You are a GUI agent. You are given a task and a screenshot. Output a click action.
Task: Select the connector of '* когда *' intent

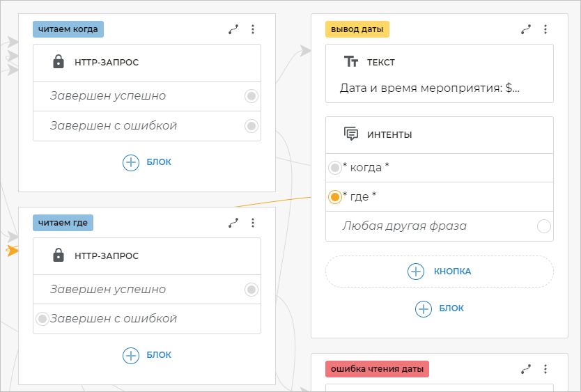[x=335, y=168]
